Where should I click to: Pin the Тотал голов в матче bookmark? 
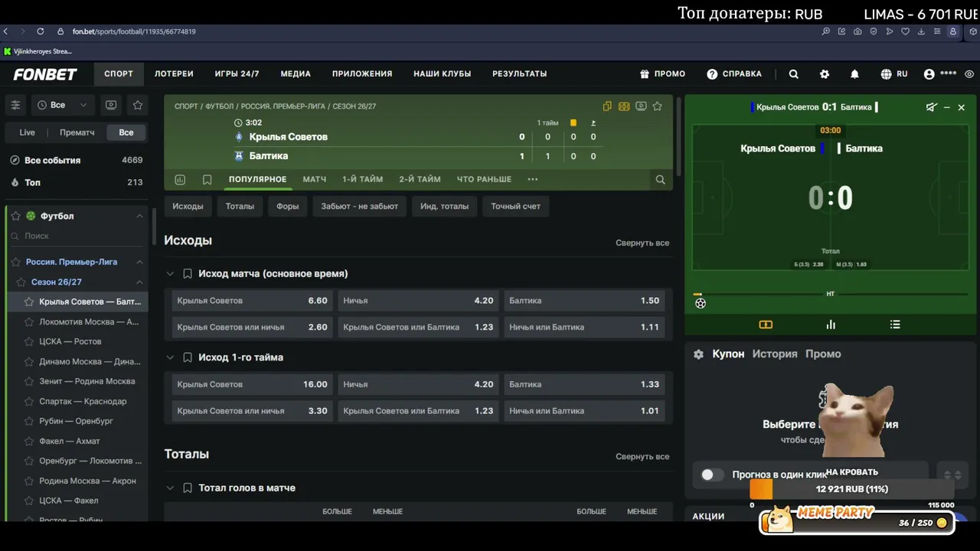[188, 487]
